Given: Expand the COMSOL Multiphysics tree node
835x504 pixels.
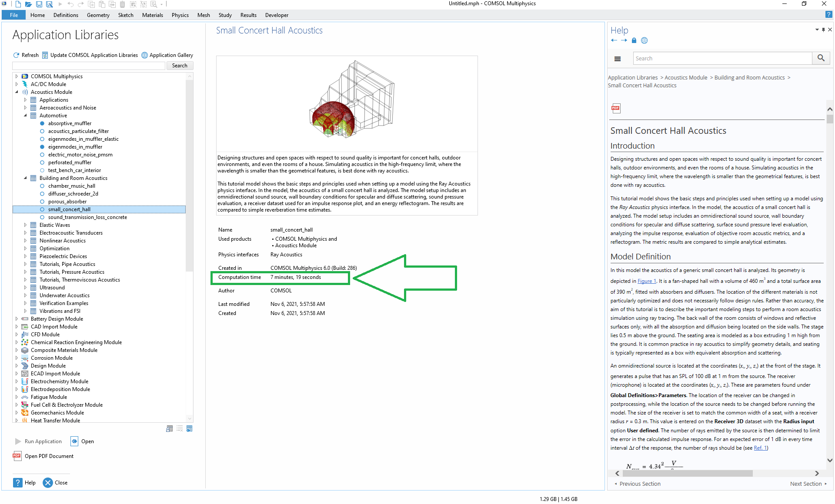Looking at the screenshot, I should [17, 76].
